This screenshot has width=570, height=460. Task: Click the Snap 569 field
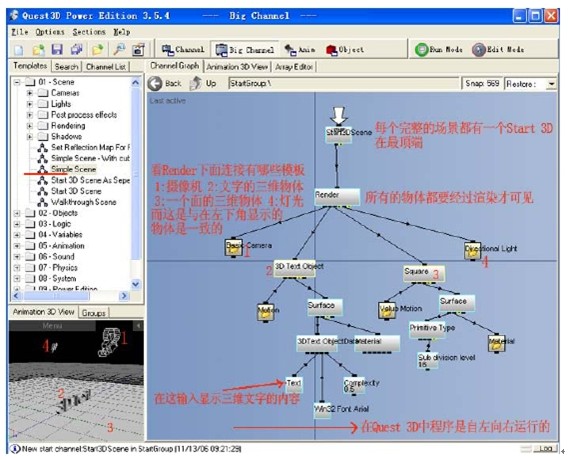(482, 84)
